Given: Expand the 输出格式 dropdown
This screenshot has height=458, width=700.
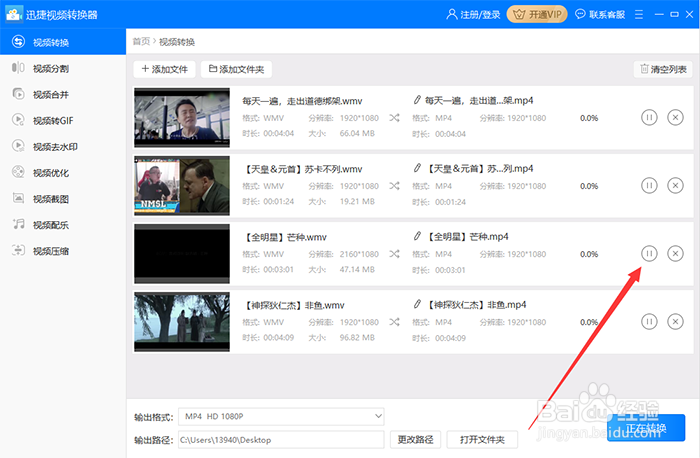Looking at the screenshot, I should (281, 416).
